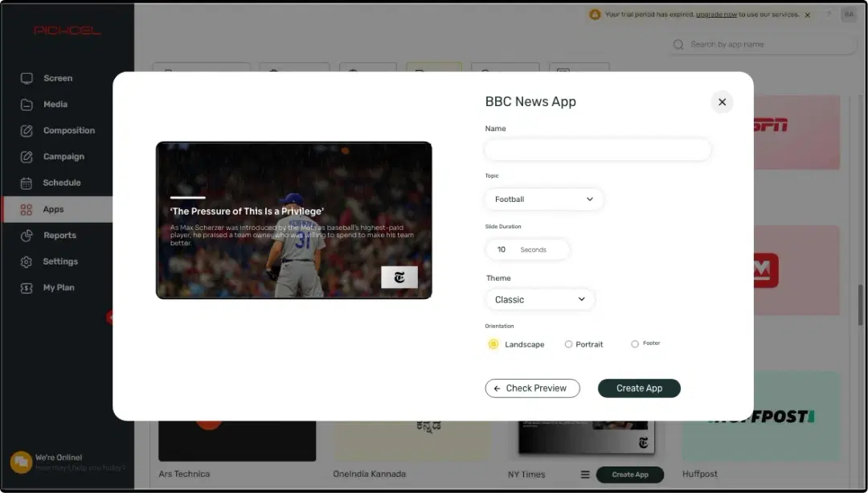
Task: Open Settings from the sidebar
Action: [59, 261]
